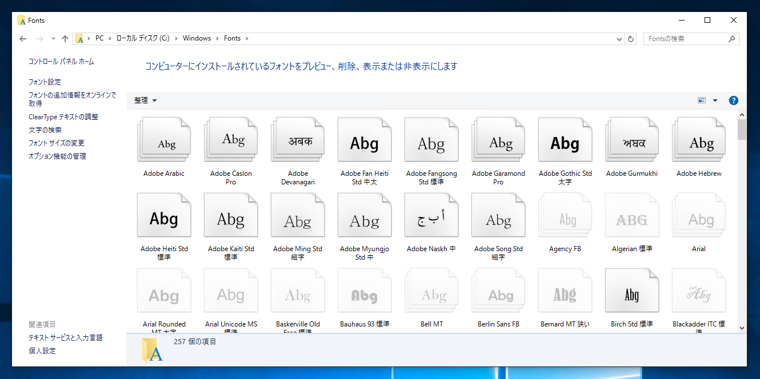The width and height of the screenshot is (760, 379).
Task: Select Adobe Gothic Std font icon
Action: [565, 140]
